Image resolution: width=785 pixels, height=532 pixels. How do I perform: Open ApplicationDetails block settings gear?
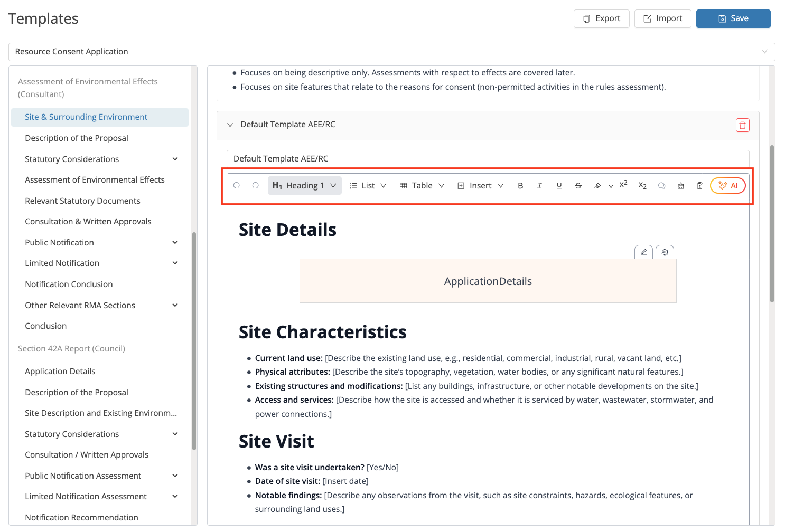pyautogui.click(x=665, y=252)
